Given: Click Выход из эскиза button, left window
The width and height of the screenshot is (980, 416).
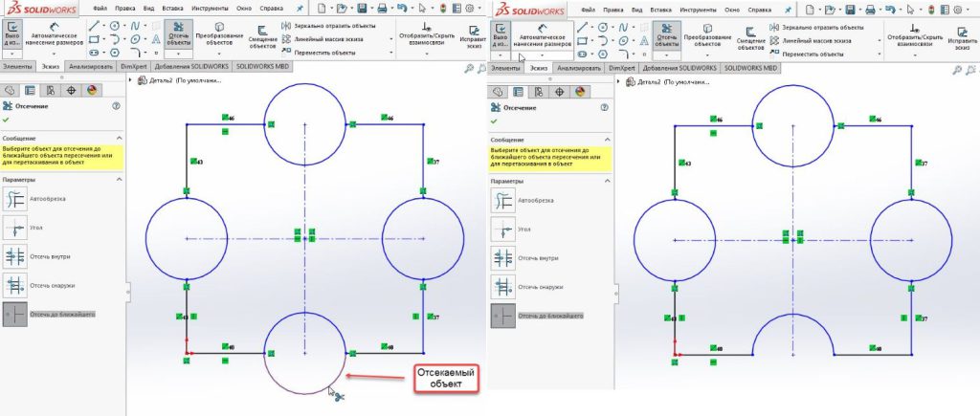Looking at the screenshot, I should click(12, 34).
